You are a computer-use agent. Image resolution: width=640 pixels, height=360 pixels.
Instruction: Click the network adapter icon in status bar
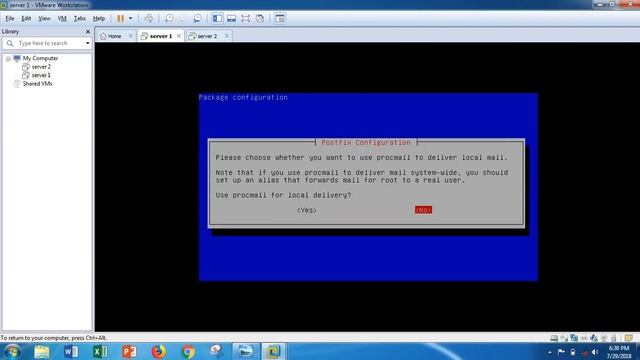click(574, 338)
